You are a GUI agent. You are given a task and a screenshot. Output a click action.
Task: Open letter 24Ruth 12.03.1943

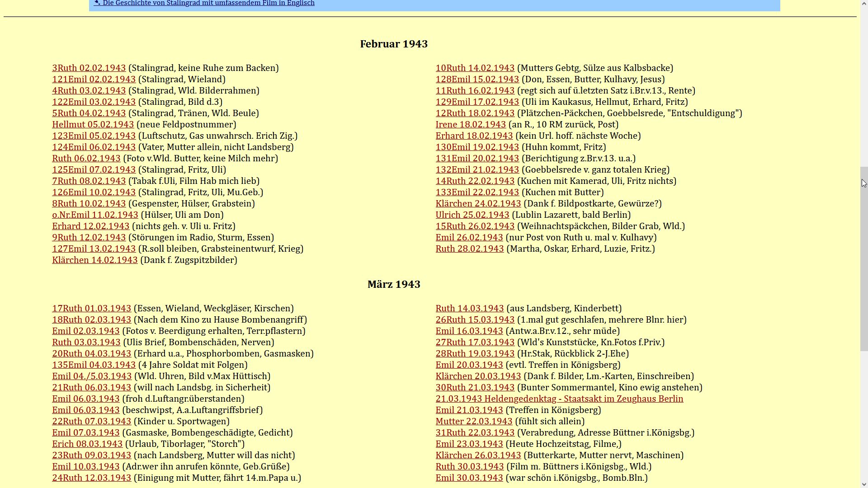click(x=91, y=478)
